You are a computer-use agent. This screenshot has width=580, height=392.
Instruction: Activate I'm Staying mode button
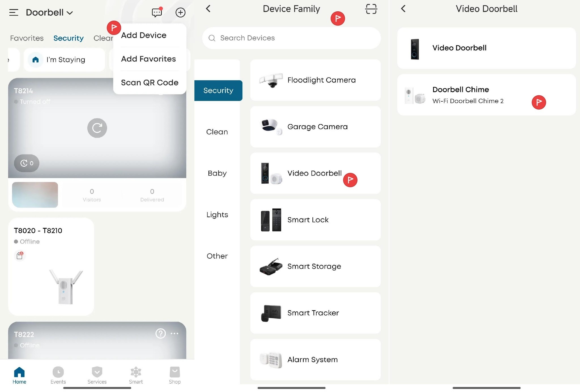point(65,60)
